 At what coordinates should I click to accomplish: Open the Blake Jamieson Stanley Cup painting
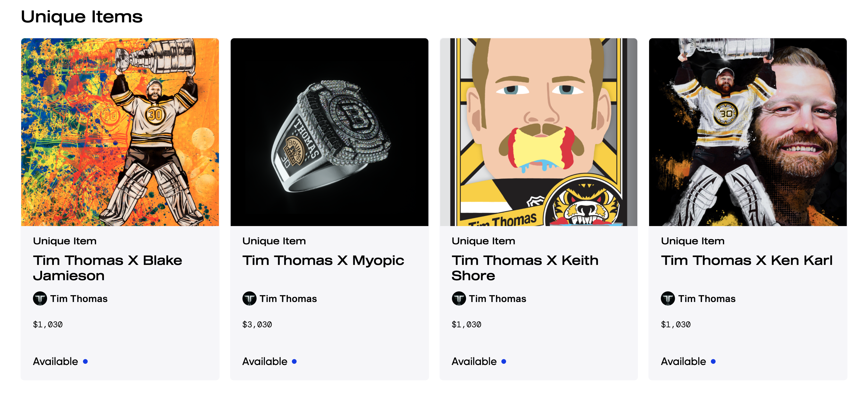(120, 132)
